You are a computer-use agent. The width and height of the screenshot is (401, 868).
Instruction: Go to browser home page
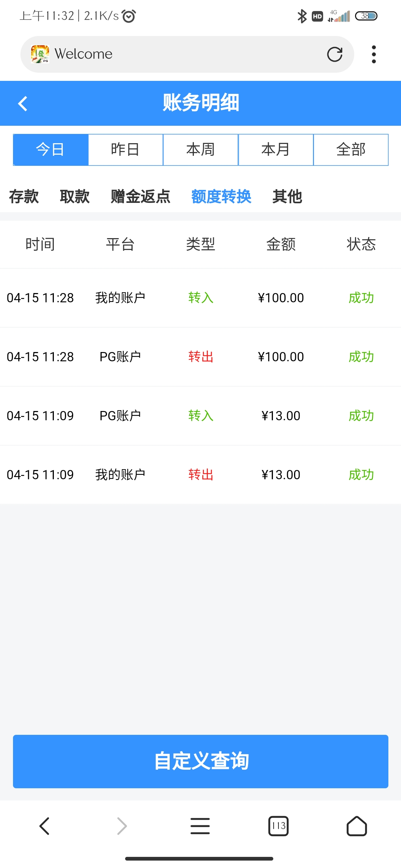[356, 826]
